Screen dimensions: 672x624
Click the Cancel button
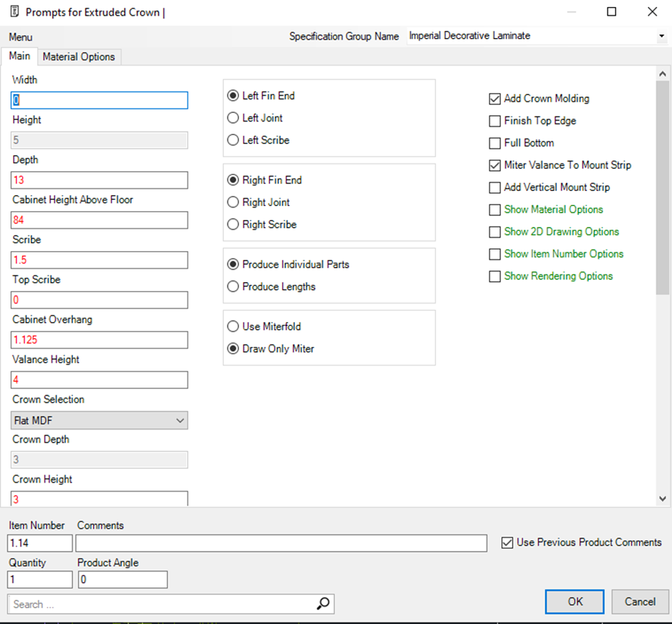click(x=640, y=601)
